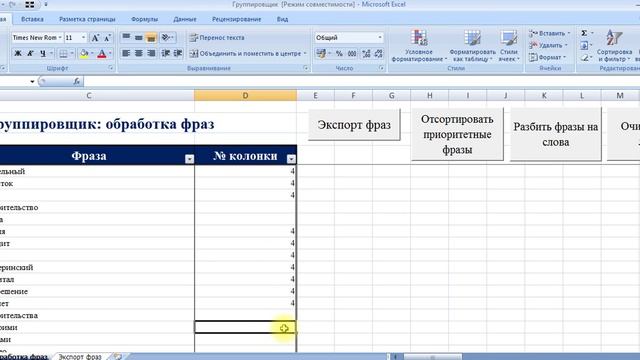Toggle italic (К) formatting
The width and height of the screenshot is (640, 360).
[30, 53]
